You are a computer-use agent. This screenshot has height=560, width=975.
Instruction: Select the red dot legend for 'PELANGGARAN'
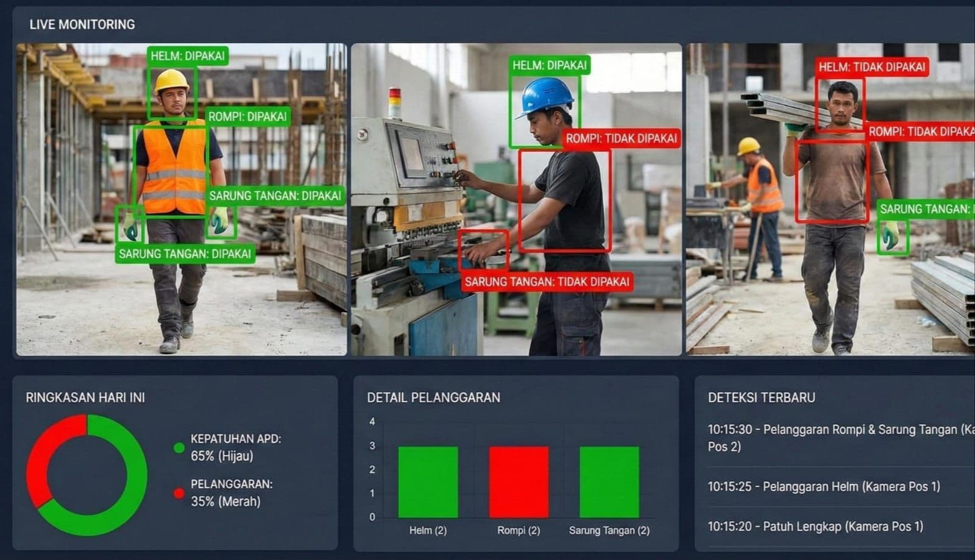179,494
